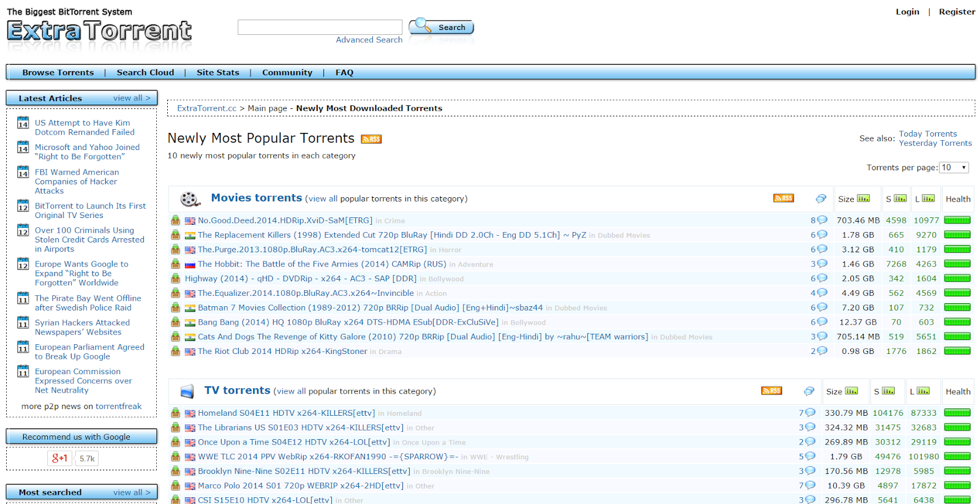Click the 'Homeland' category tag

404,413
